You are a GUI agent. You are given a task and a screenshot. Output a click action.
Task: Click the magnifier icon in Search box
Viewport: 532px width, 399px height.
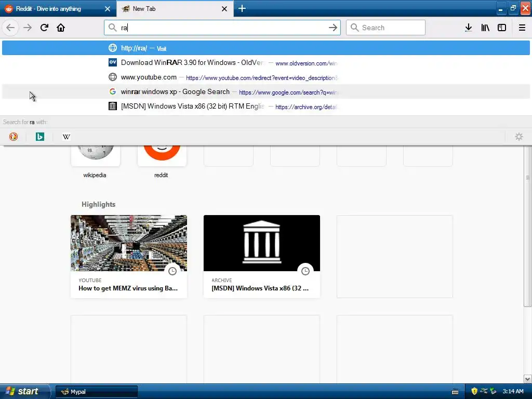(x=354, y=28)
